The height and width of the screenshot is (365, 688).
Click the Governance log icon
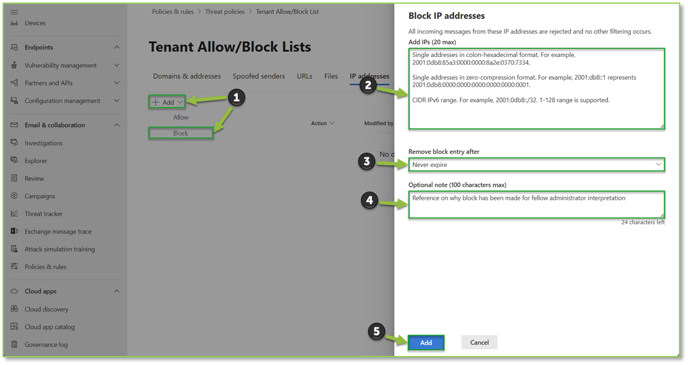tap(14, 344)
